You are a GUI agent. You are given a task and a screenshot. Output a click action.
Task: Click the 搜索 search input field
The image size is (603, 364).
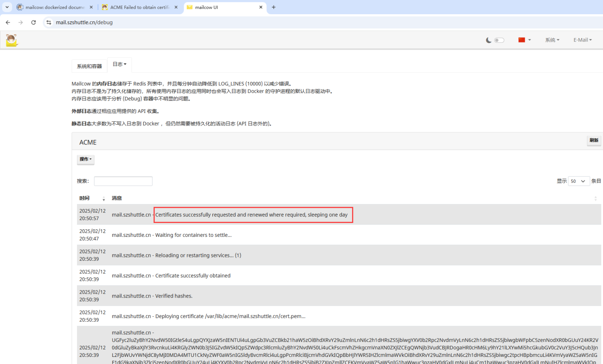tap(123, 181)
